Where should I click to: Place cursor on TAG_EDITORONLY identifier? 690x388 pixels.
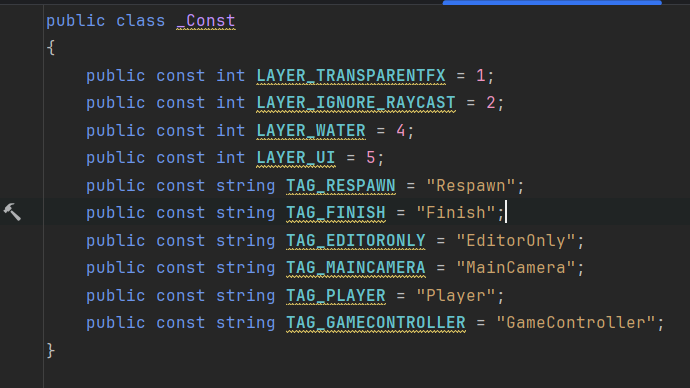click(x=356, y=241)
